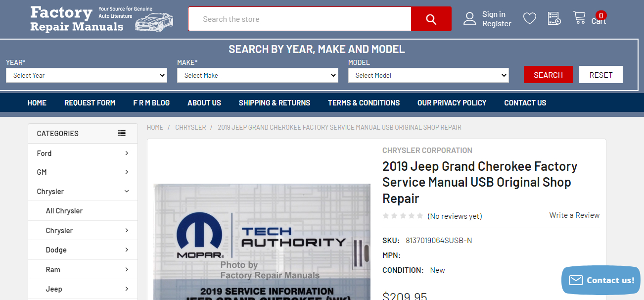Click the product image thumbnail
644x300 pixels.
tap(262, 242)
